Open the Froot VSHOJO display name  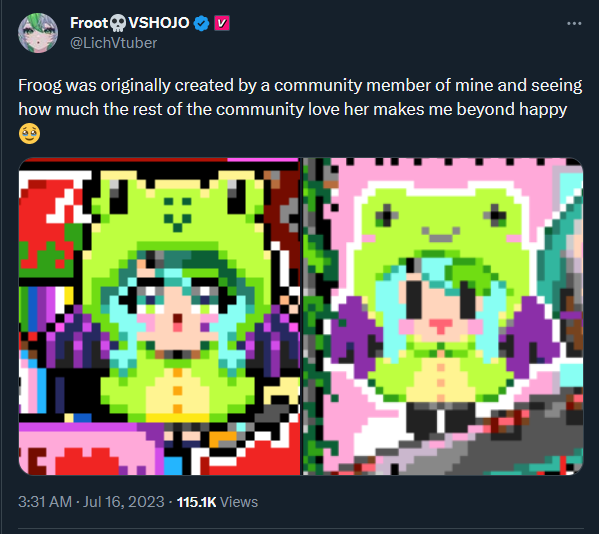click(x=130, y=23)
